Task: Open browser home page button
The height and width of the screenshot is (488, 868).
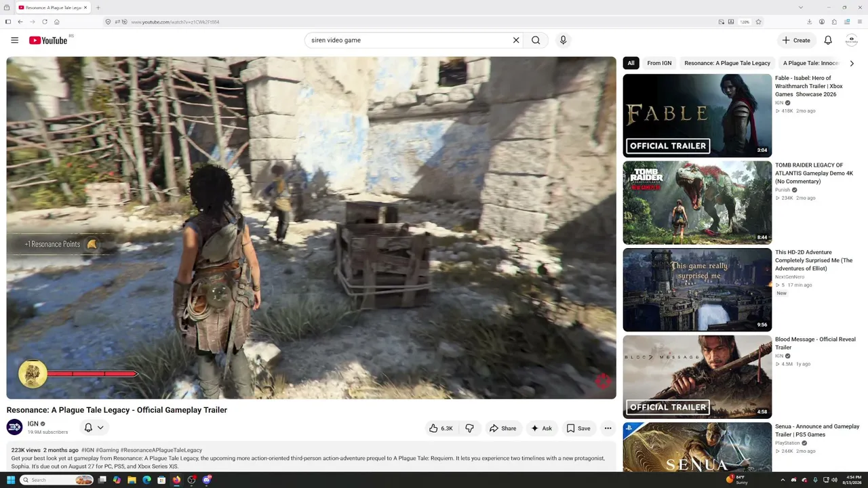Action: click(x=57, y=22)
